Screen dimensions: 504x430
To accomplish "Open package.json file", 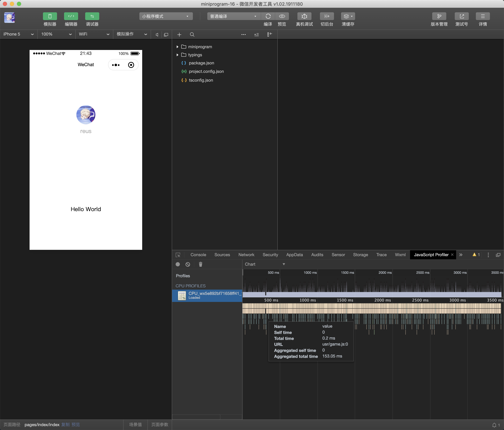I will [201, 63].
